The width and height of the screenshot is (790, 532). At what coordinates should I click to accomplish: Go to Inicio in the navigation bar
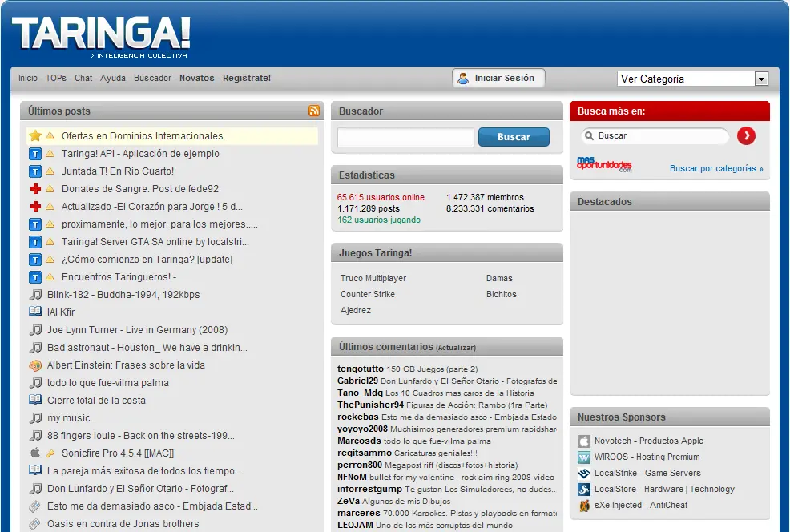coord(28,78)
